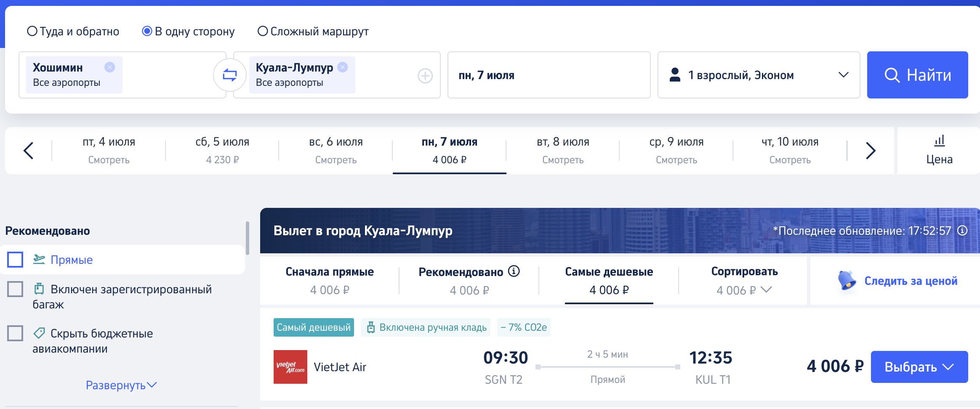Click the flight price 4 006 ₽
This screenshot has width=980, height=409.
coord(835,367)
